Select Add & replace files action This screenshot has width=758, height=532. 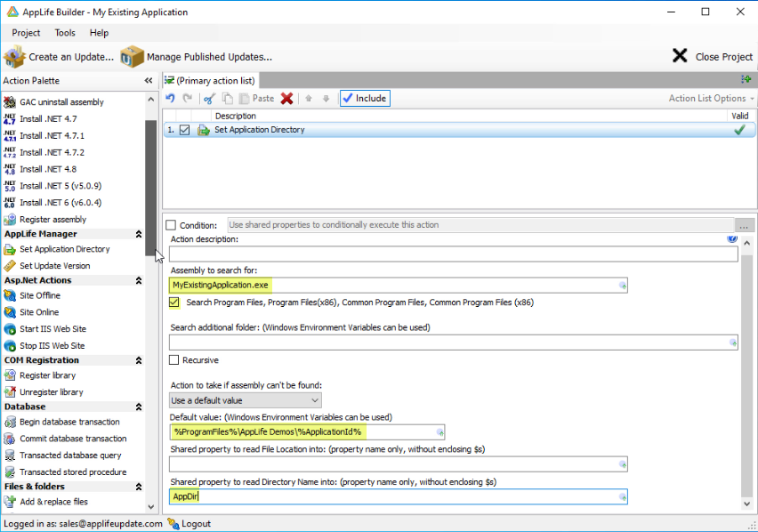(x=46, y=502)
